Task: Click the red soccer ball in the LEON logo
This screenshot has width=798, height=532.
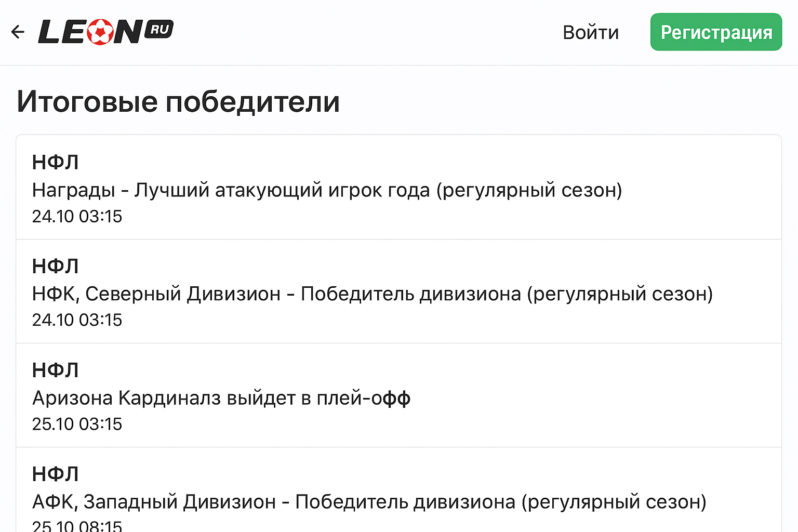Action: 100,32
